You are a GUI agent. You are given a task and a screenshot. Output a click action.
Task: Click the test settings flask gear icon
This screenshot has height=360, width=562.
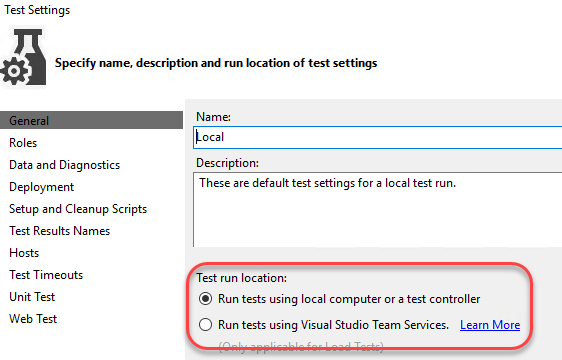(x=24, y=57)
